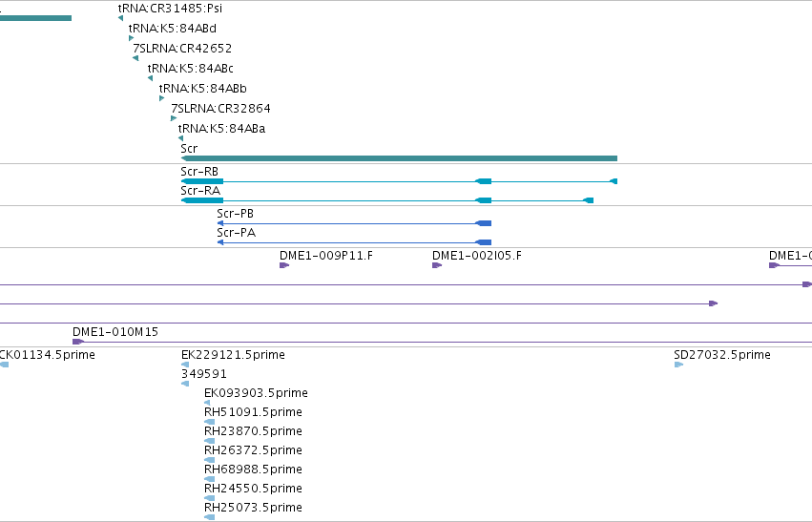Viewport: 812px width, 522px height.
Task: Select the Scr-RB rightmost exon block
Action: [x=614, y=181]
